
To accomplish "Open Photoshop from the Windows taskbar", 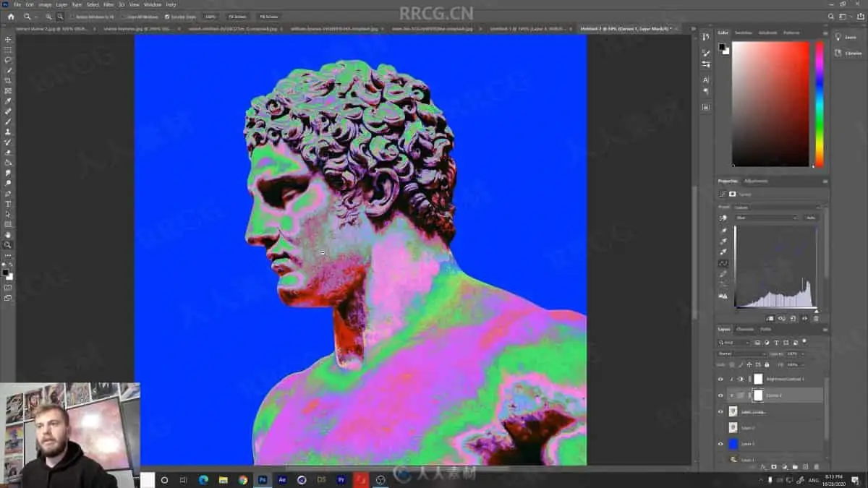I will 263,479.
